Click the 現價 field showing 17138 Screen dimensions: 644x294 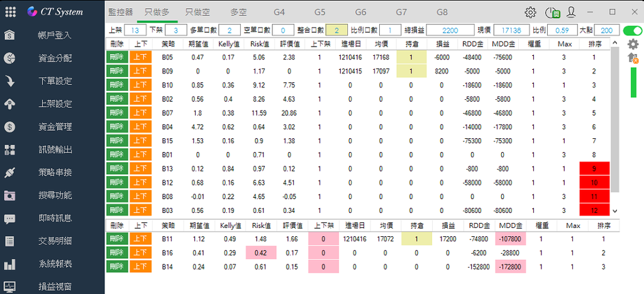(511, 30)
